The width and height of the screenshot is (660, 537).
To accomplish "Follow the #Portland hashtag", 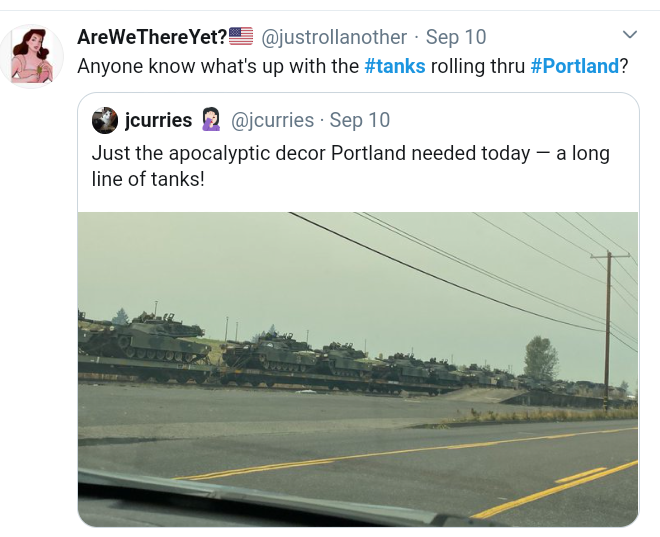I will tap(574, 66).
